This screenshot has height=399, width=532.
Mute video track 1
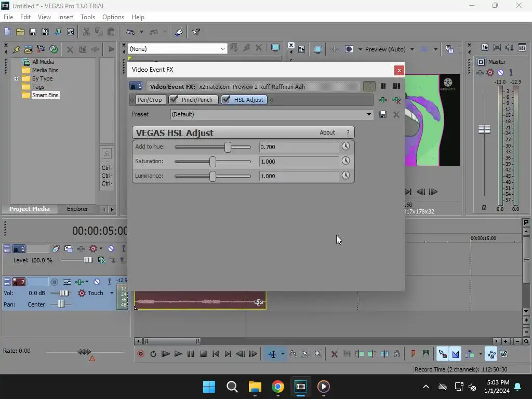[x=111, y=249]
